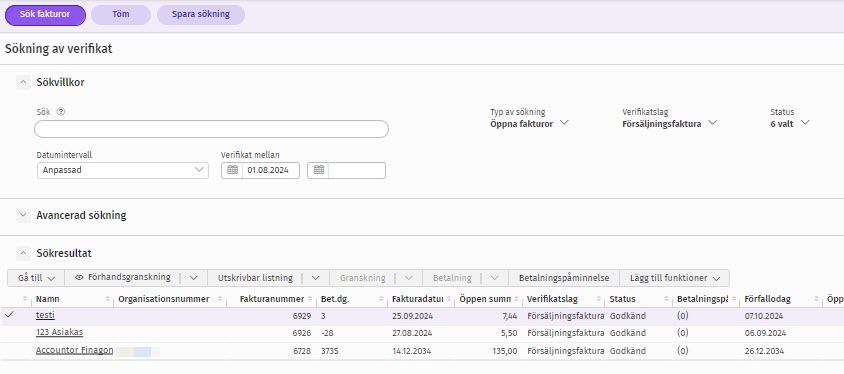Image resolution: width=844 pixels, height=374 pixels.
Task: Click Bet.dg. value 3735 cell
Action: [x=329, y=351]
